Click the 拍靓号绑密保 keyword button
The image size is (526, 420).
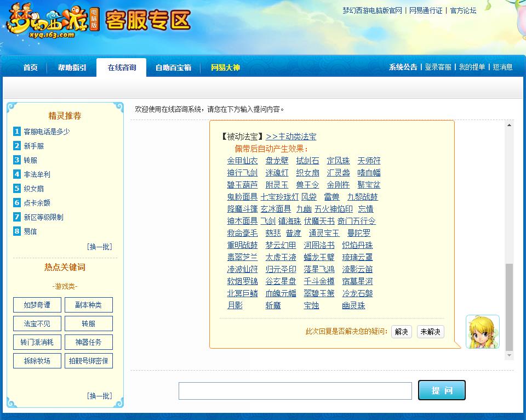click(89, 361)
